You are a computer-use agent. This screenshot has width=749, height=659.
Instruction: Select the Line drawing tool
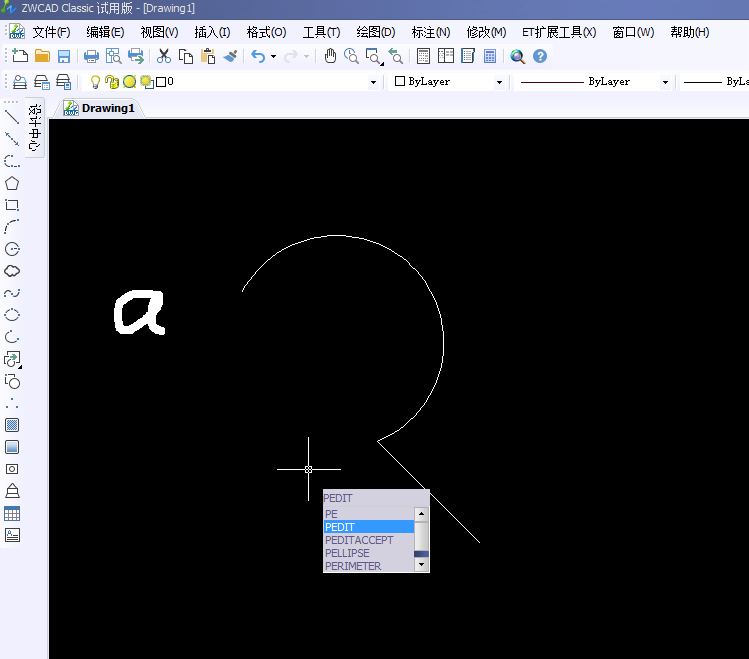point(12,117)
